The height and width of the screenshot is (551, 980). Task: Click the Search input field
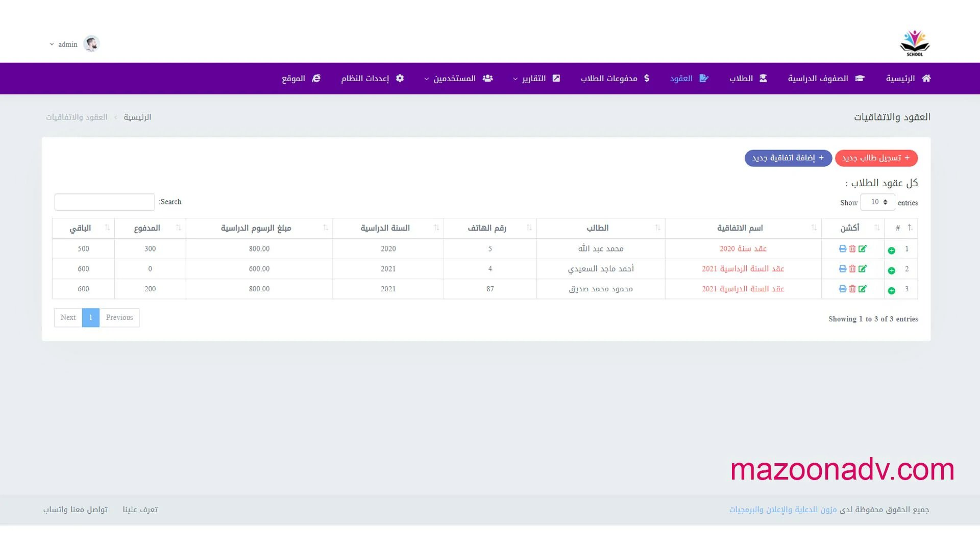105,202
